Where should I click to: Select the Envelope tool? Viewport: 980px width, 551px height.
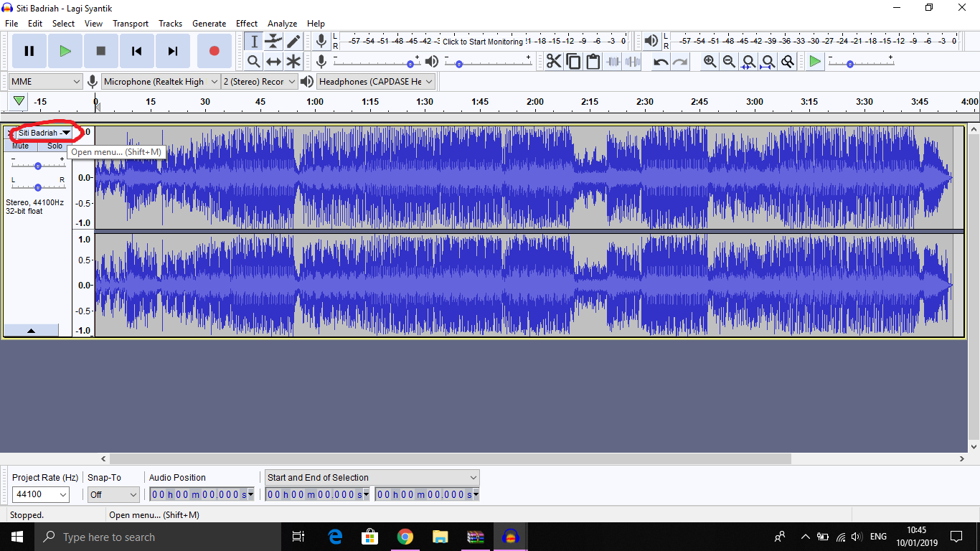(273, 42)
